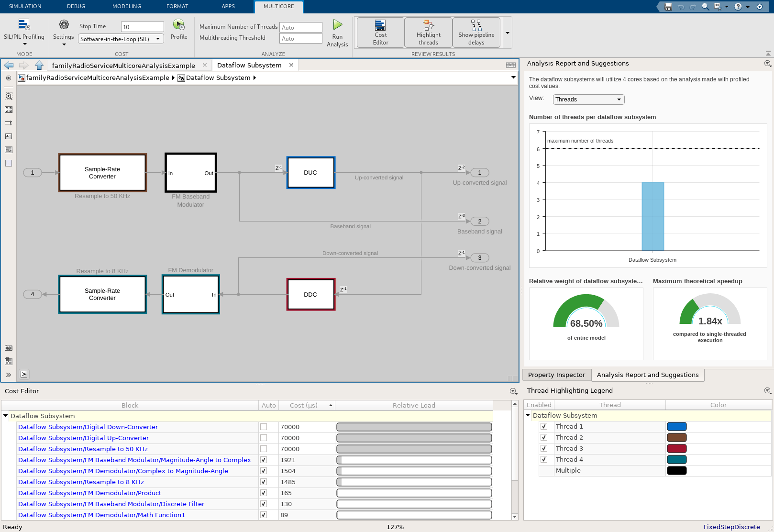The image size is (774, 532).
Task: Disable Thread 3 highlighting checkbox
Action: tap(544, 448)
